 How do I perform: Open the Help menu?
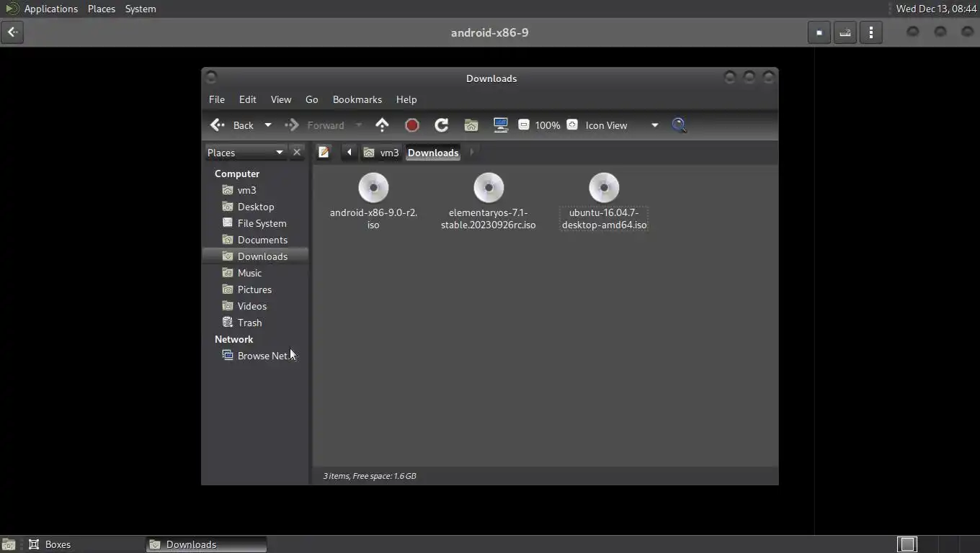406,99
